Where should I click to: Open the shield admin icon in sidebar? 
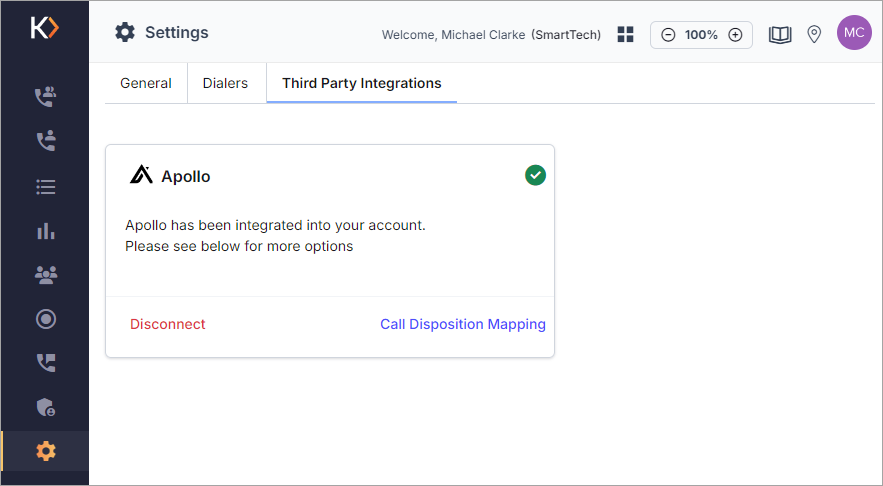[x=46, y=407]
